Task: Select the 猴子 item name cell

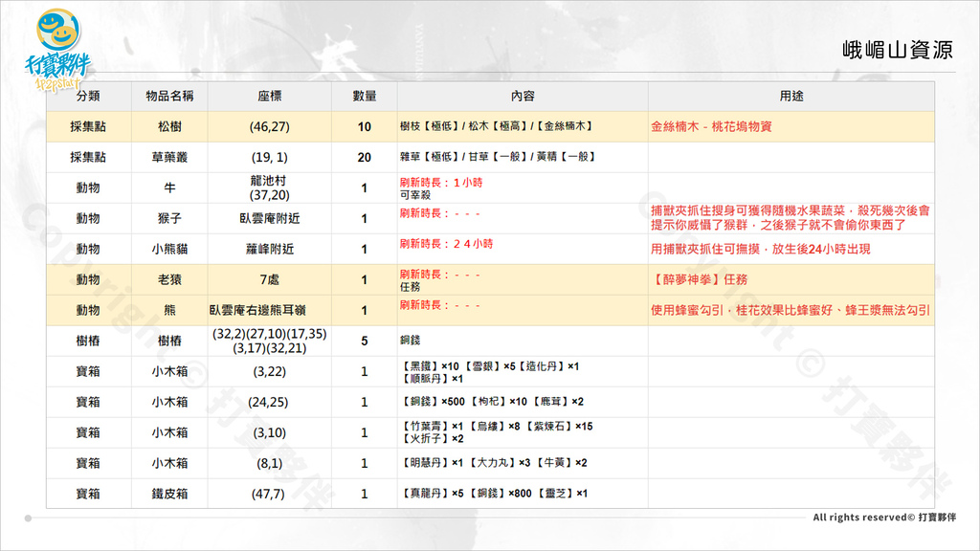Action: tap(169, 219)
